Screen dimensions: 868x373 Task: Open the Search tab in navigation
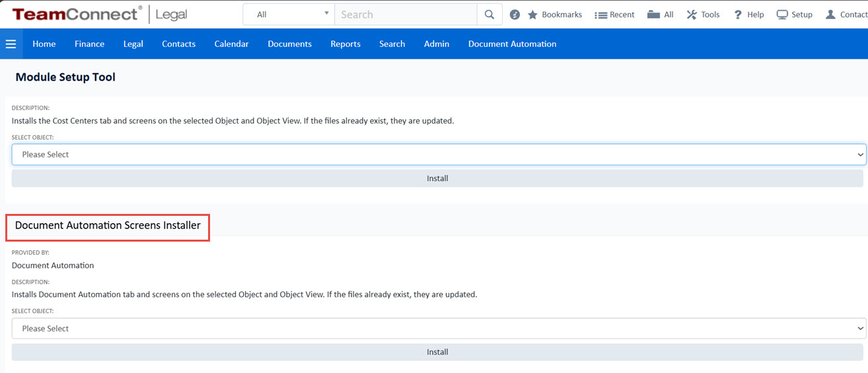click(392, 44)
